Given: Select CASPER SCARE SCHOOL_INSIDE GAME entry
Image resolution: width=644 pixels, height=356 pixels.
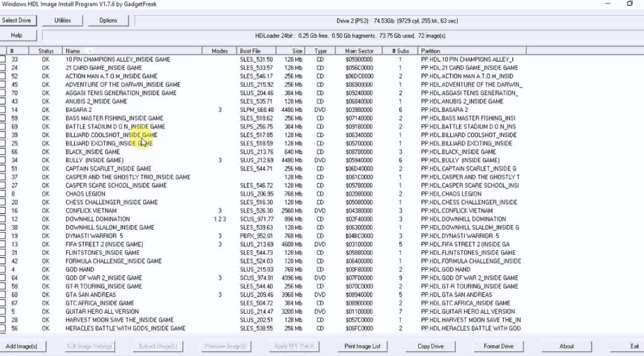Looking at the screenshot, I should 116,185.
